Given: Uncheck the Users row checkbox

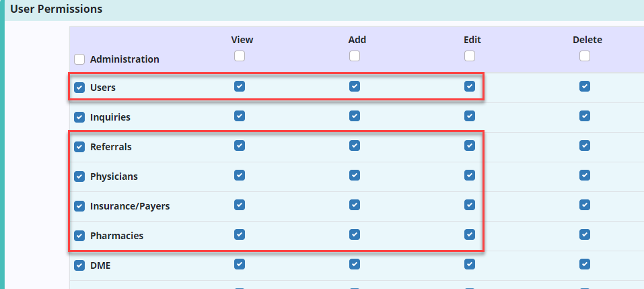Looking at the screenshot, I should click(79, 88).
